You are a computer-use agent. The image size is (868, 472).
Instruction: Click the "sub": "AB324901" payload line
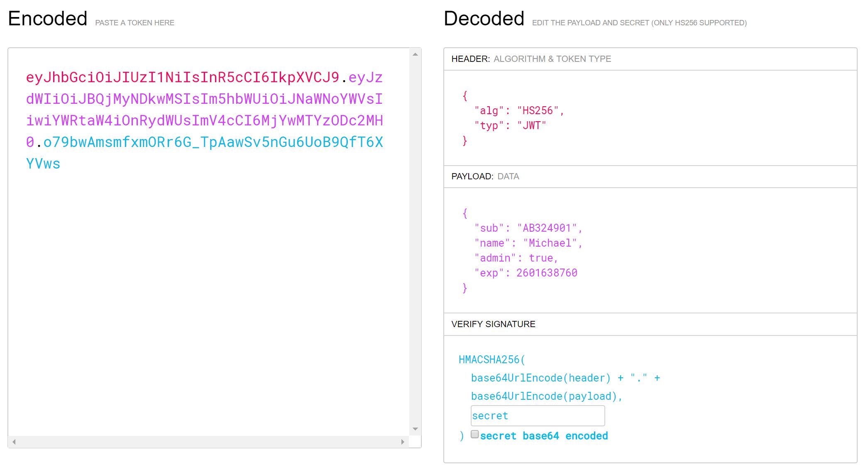point(528,228)
